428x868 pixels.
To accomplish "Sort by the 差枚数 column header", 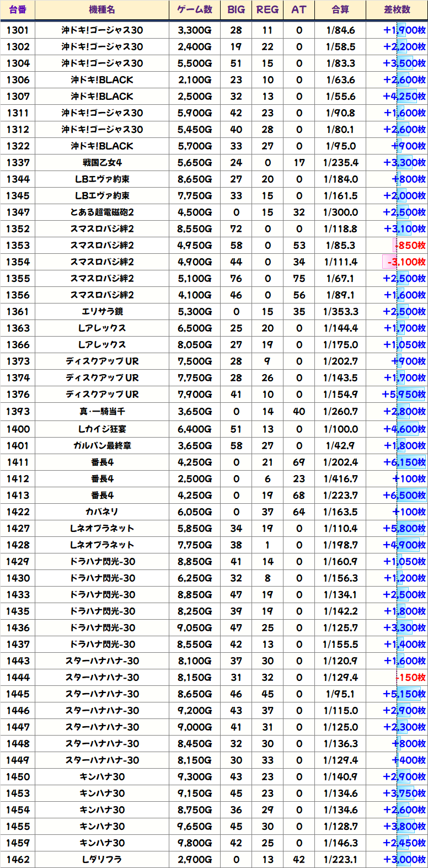I will 397,10.
